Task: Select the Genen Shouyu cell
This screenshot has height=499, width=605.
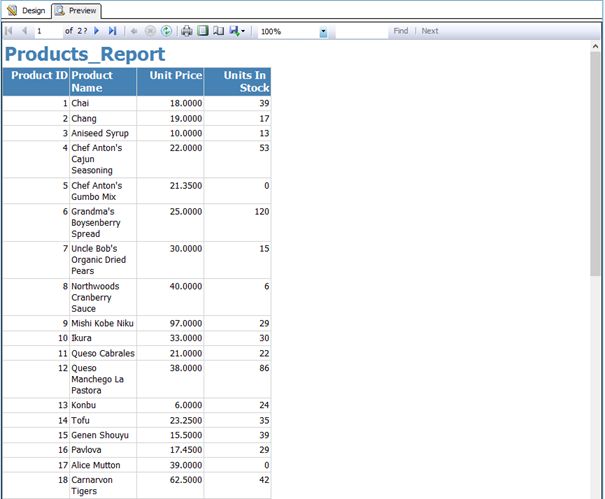Action: [x=103, y=435]
